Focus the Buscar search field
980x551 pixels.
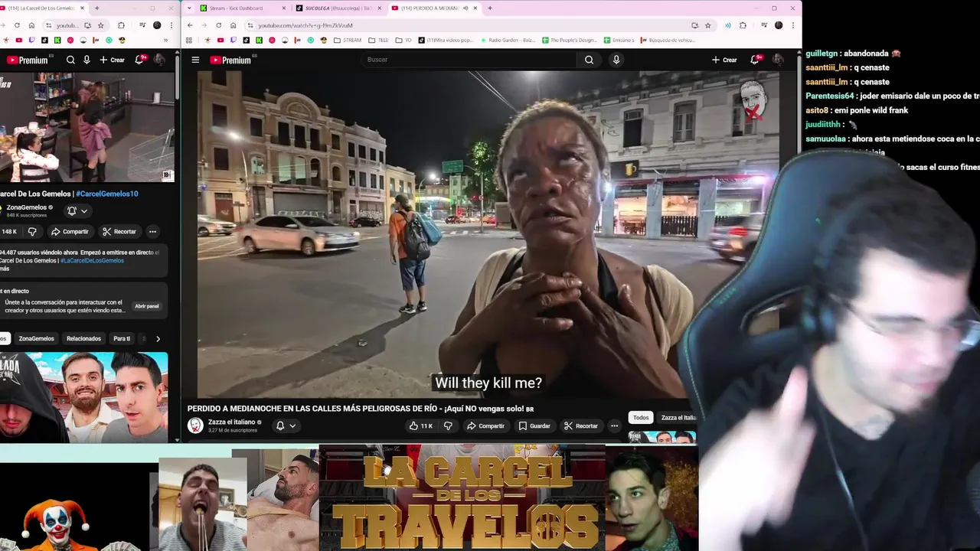coord(469,60)
